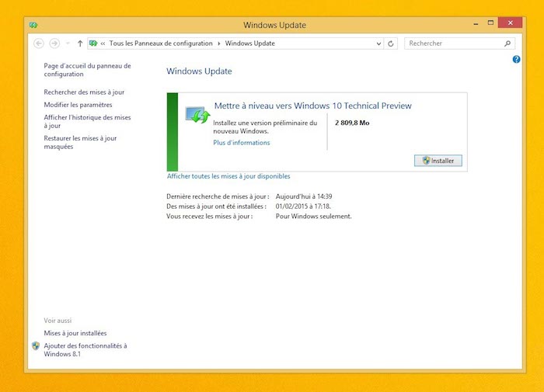Open 'Plus d'informations' link
Image resolution: width=544 pixels, height=392 pixels.
pos(242,143)
